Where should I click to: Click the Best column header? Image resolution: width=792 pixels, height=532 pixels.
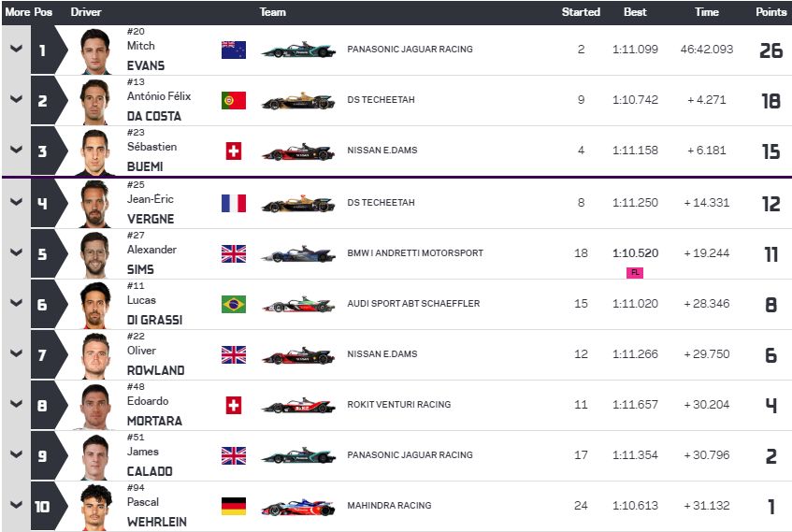(x=635, y=11)
